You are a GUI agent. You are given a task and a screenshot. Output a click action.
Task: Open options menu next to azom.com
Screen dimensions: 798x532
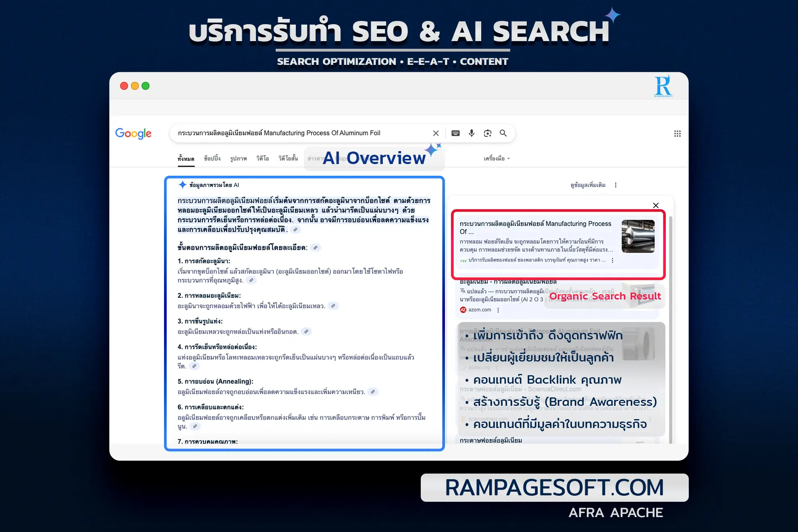[498, 310]
